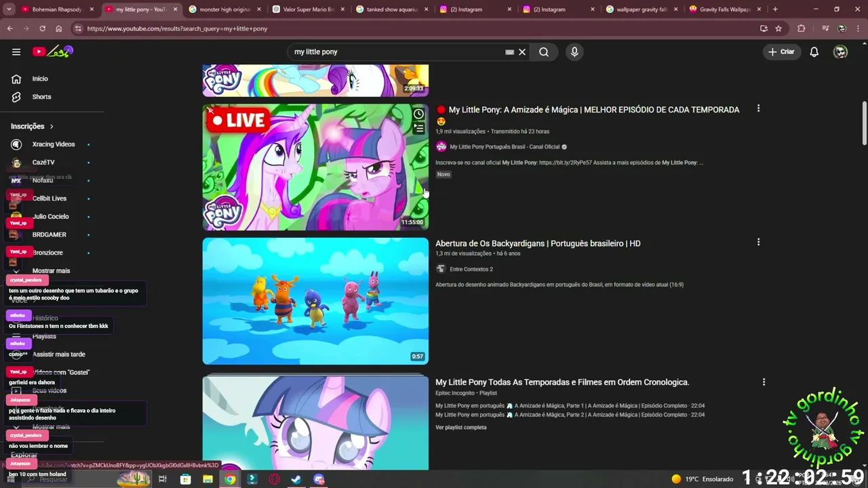This screenshot has width=868, height=488.
Task: Open Cellbit Lives subscription channel
Action: coord(49,199)
